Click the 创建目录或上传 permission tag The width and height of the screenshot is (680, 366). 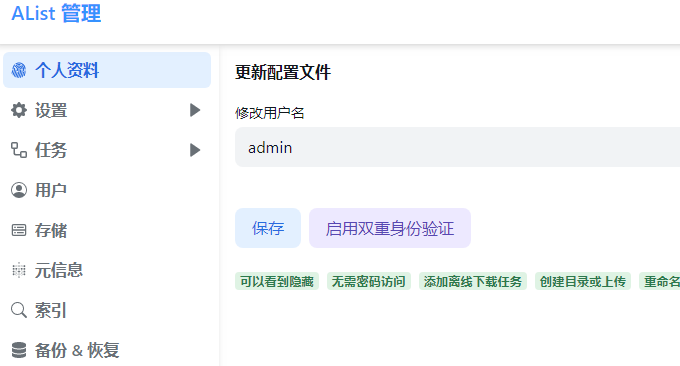pyautogui.click(x=583, y=281)
